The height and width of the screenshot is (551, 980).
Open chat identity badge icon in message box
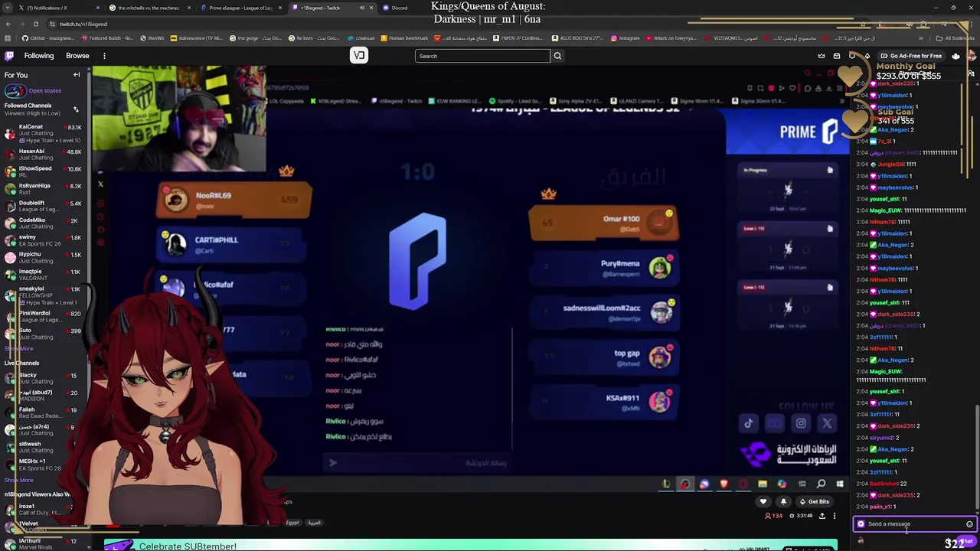point(861,524)
